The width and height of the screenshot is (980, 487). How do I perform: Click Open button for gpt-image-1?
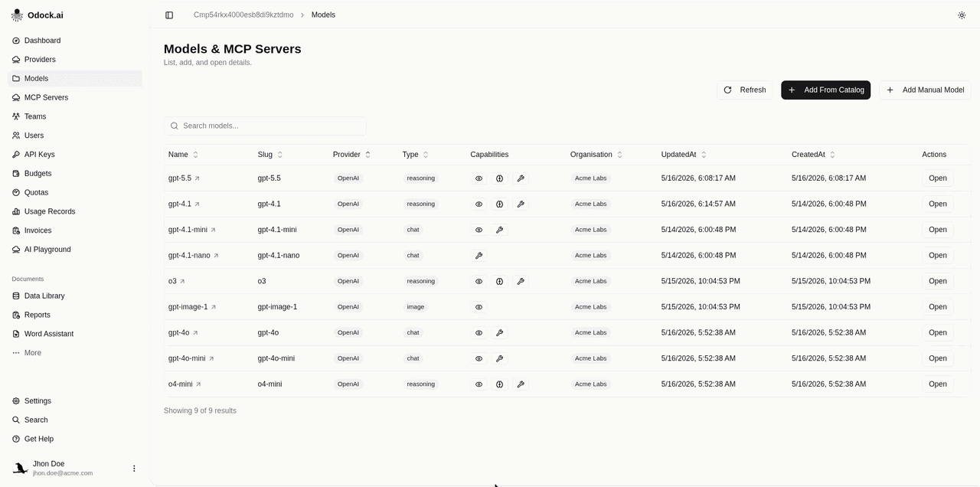click(x=938, y=307)
